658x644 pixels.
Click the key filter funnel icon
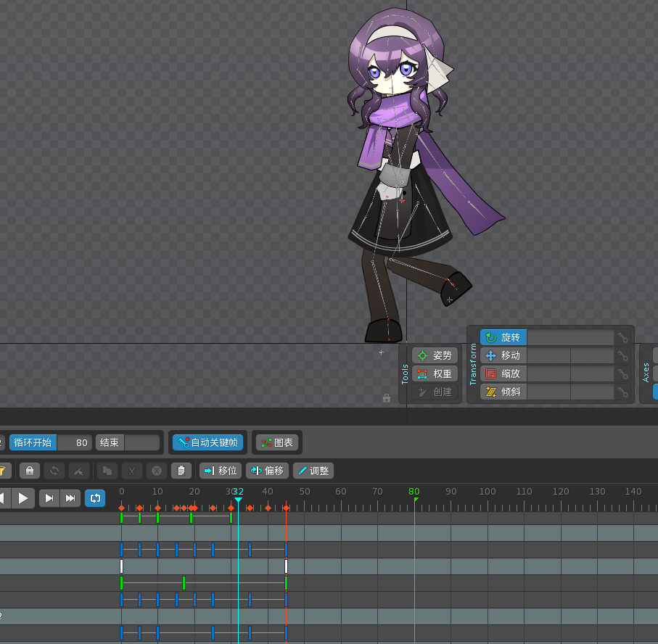coord(4,471)
